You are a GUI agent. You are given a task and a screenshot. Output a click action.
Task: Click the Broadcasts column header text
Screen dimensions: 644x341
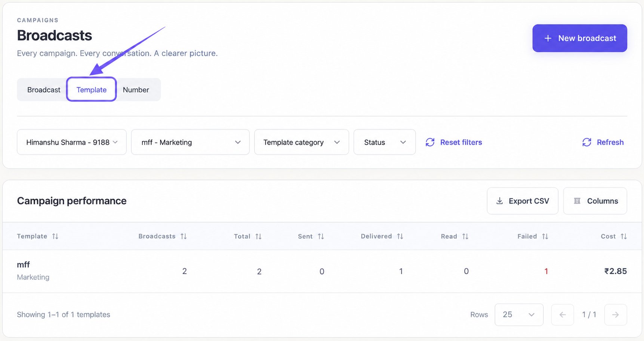157,236
